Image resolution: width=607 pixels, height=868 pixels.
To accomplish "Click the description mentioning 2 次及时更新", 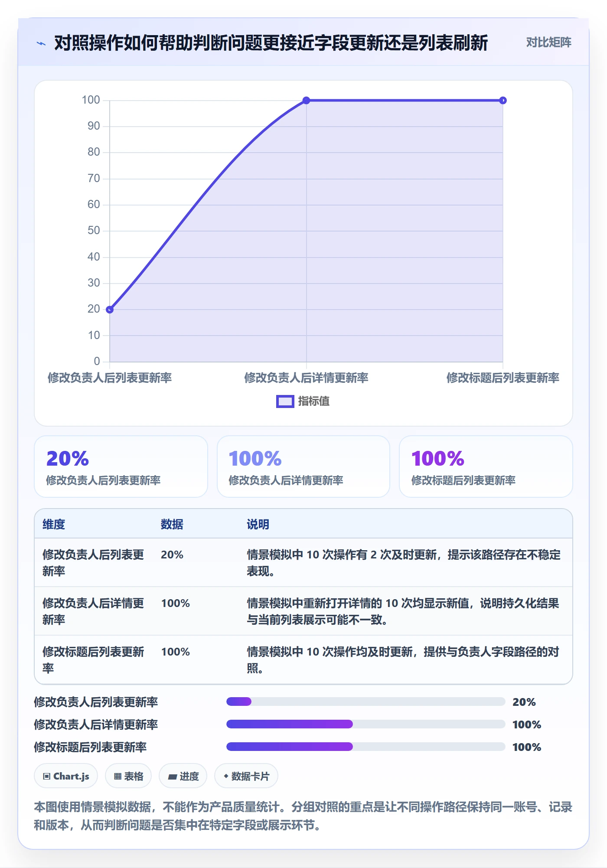I will (x=404, y=563).
